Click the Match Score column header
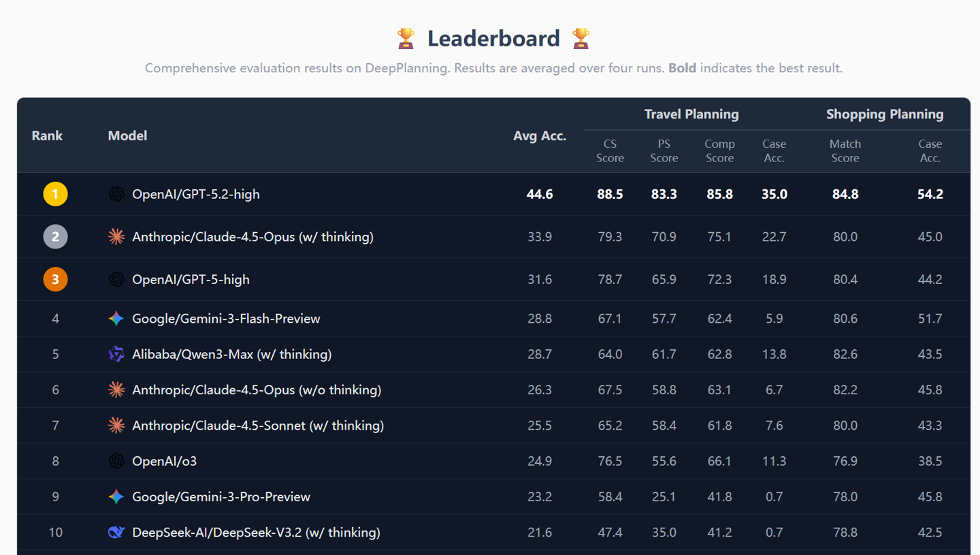 [x=845, y=150]
